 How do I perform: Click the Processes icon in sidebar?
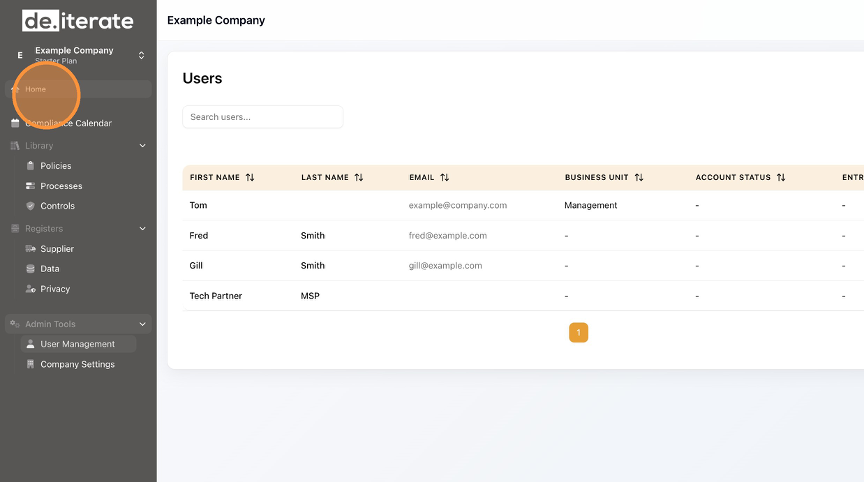click(30, 186)
